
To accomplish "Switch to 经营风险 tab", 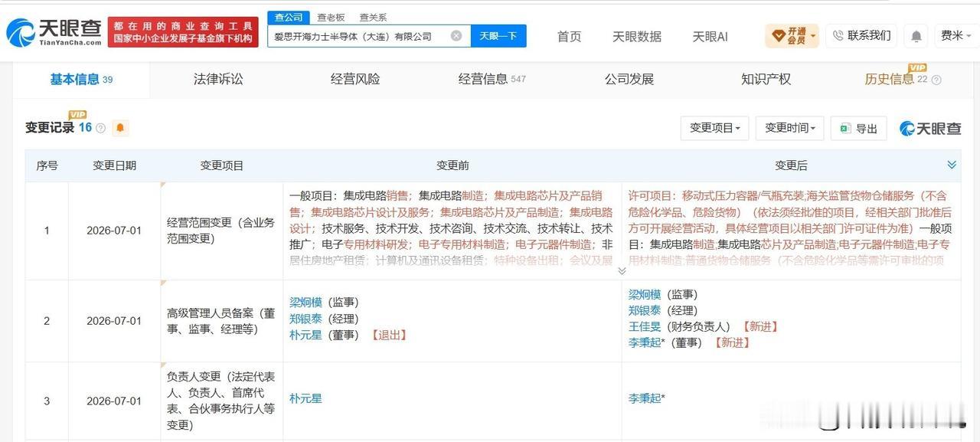I will (x=355, y=79).
